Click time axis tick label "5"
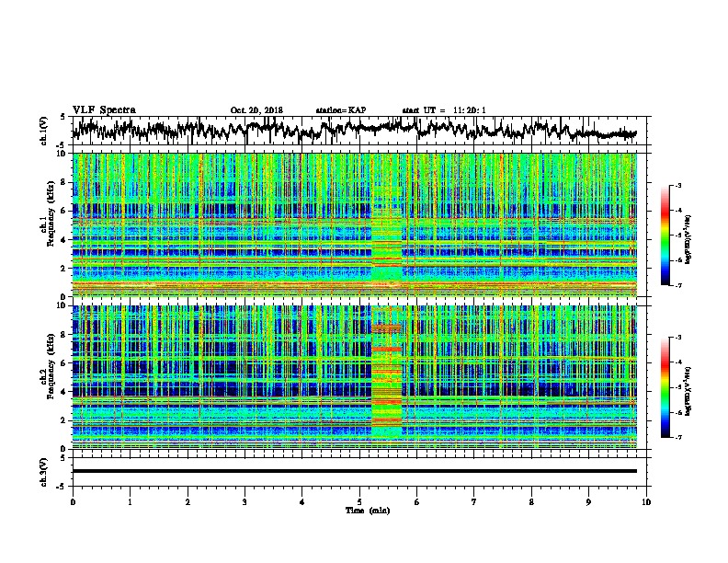Image resolution: width=728 pixels, height=563 pixels. point(359,502)
